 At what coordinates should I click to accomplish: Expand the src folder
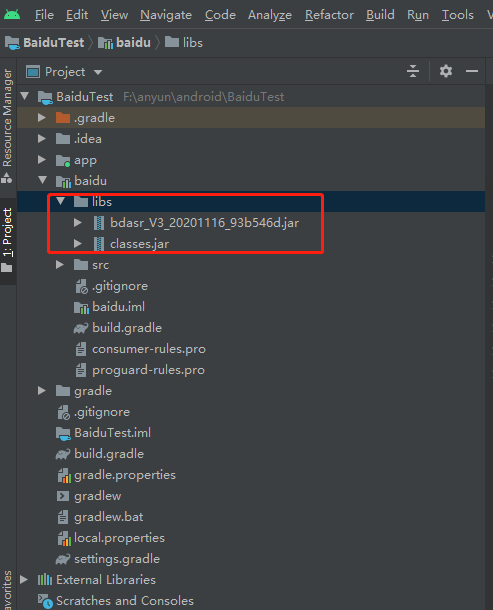click(x=60, y=265)
